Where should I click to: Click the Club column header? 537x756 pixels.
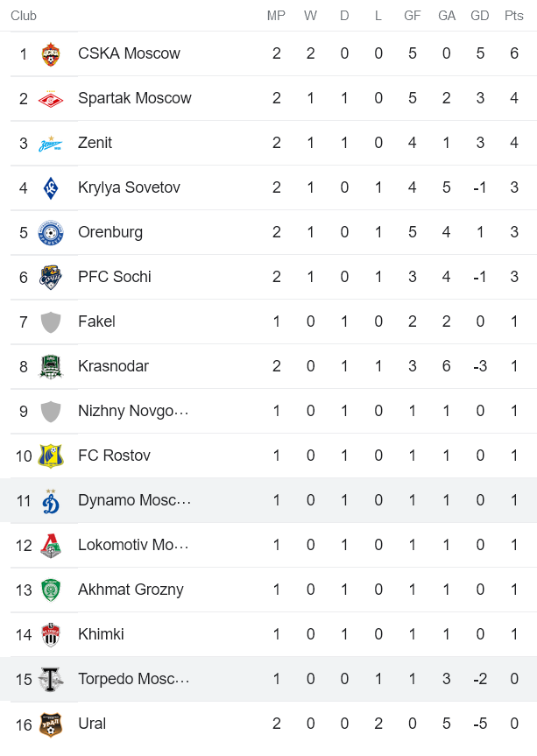click(x=24, y=16)
